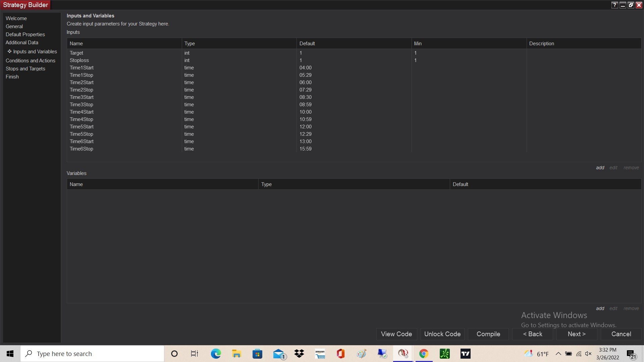Open Google Chrome from the taskbar

[424, 354]
